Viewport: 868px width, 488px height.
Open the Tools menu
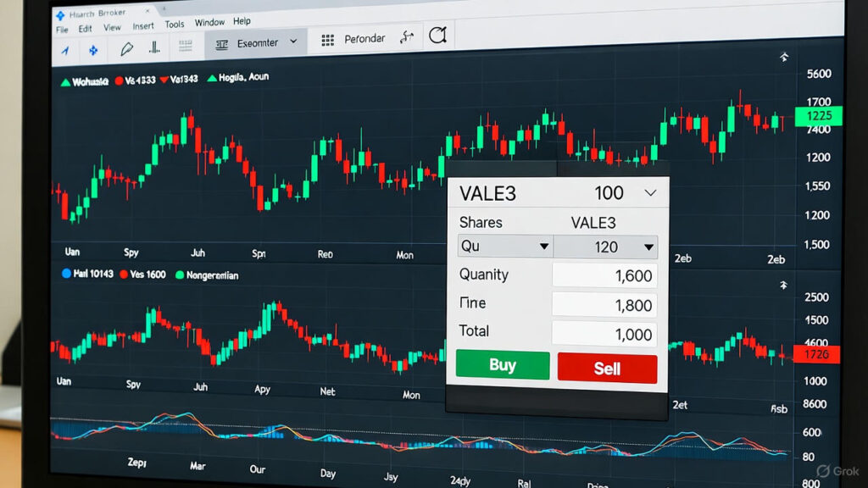(175, 25)
